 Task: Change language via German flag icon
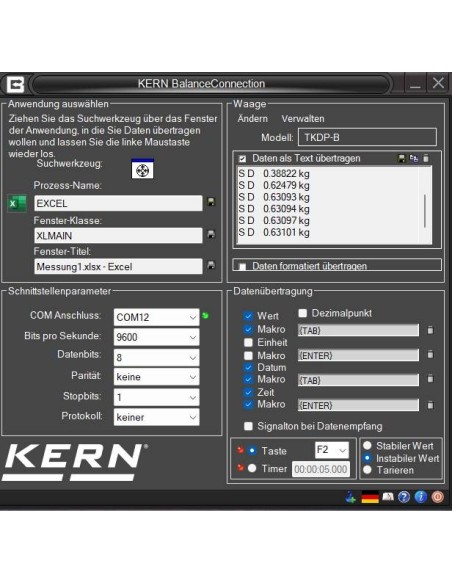pos(370,497)
